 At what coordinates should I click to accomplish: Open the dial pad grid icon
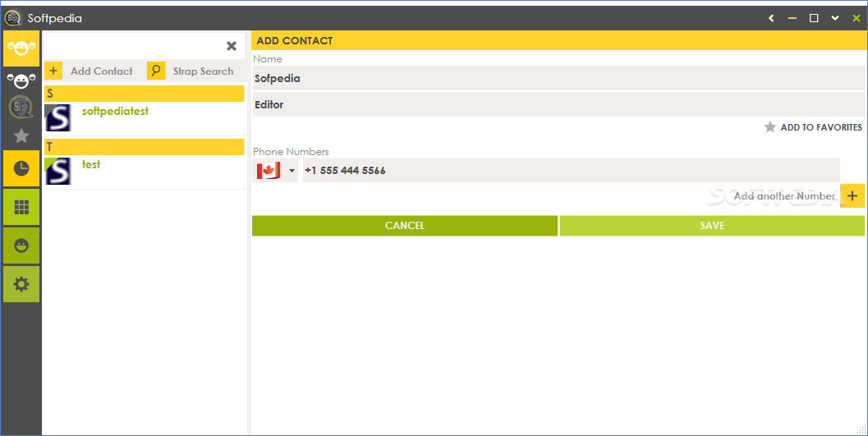[21, 207]
